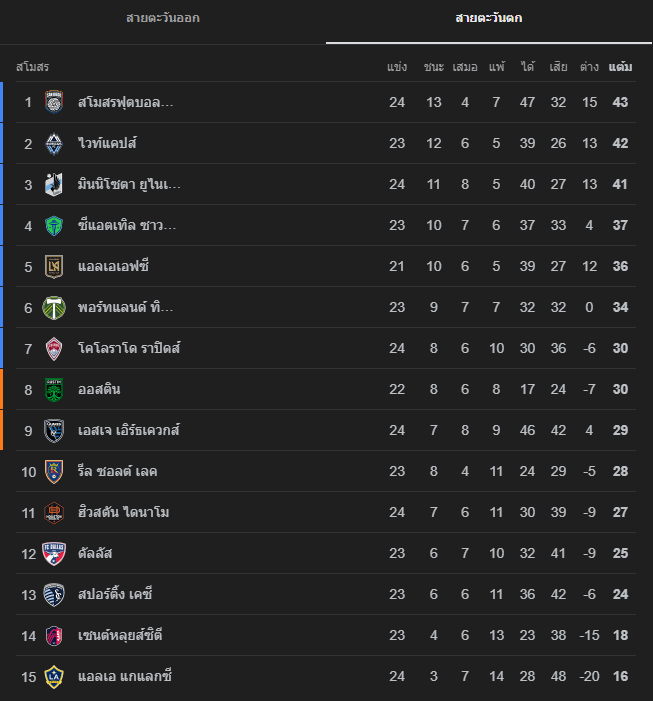Screen dimensions: 653x701
Task: Open the ไวท์แคปส์ team link
Action: click(107, 144)
